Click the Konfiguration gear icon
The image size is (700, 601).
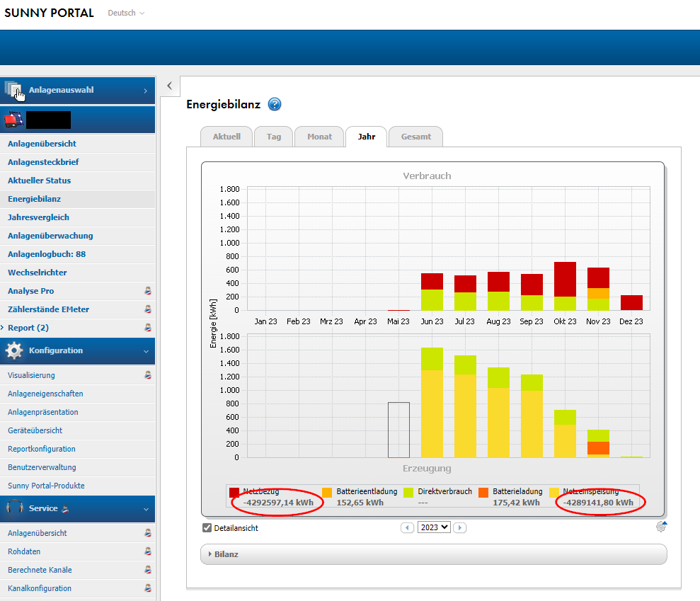click(14, 350)
